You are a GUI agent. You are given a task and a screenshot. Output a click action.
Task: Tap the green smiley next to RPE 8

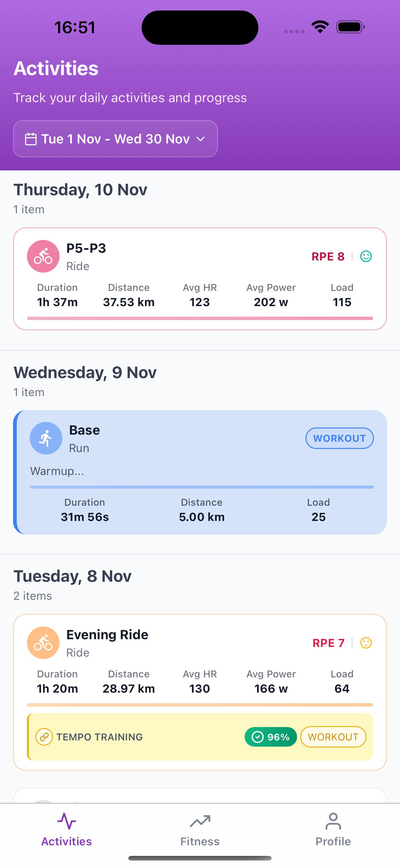tap(366, 256)
